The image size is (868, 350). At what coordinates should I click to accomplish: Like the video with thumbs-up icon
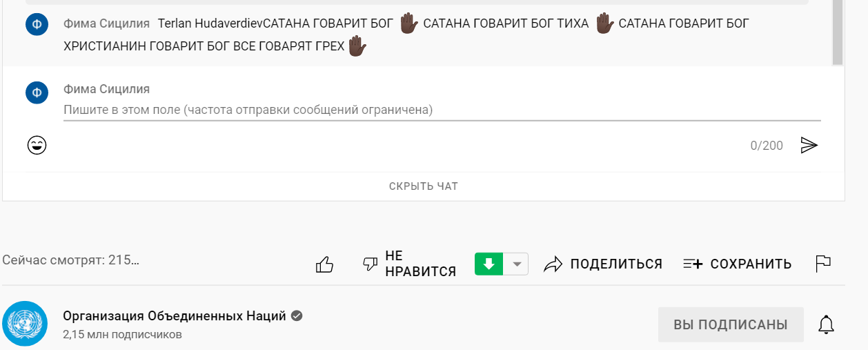(324, 264)
